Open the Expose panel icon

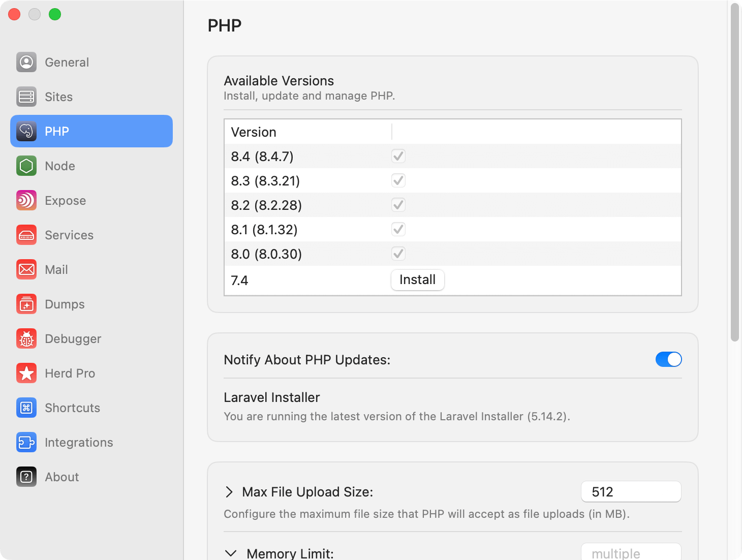click(x=26, y=200)
